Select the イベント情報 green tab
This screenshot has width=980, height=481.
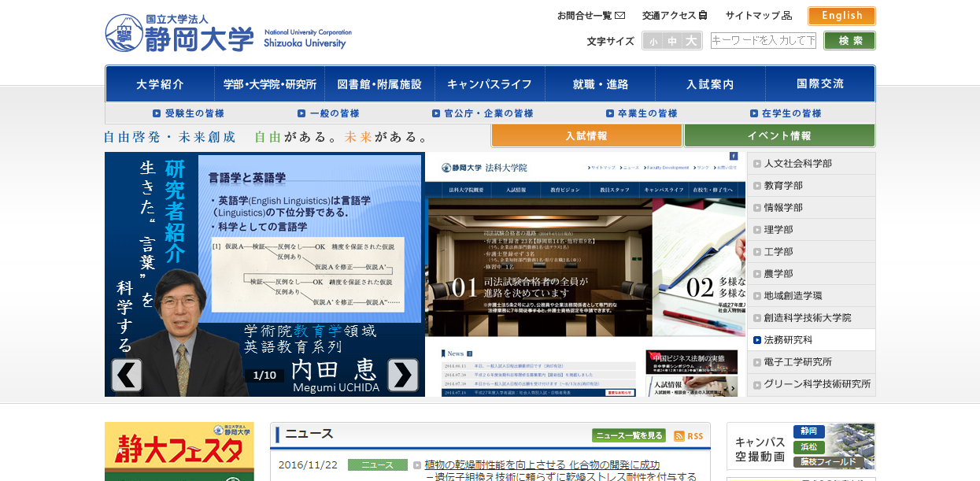coord(779,135)
